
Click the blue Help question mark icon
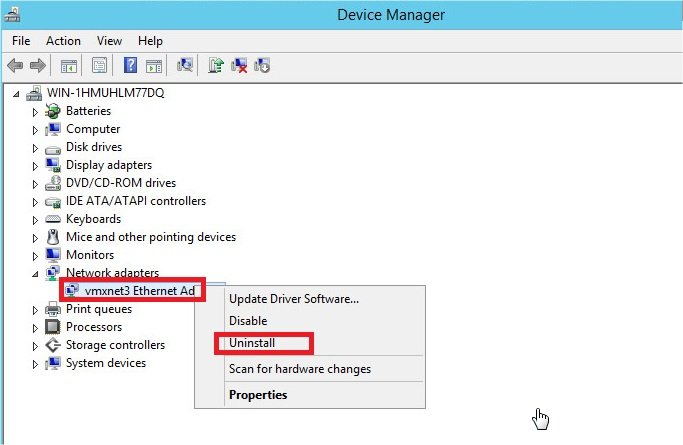coord(130,66)
